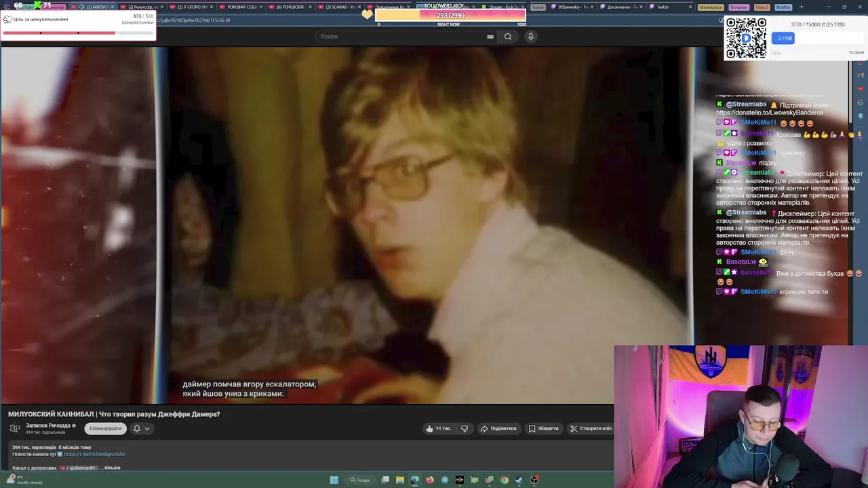
Task: Open Microsoft Edge from taskbar
Action: (415, 480)
